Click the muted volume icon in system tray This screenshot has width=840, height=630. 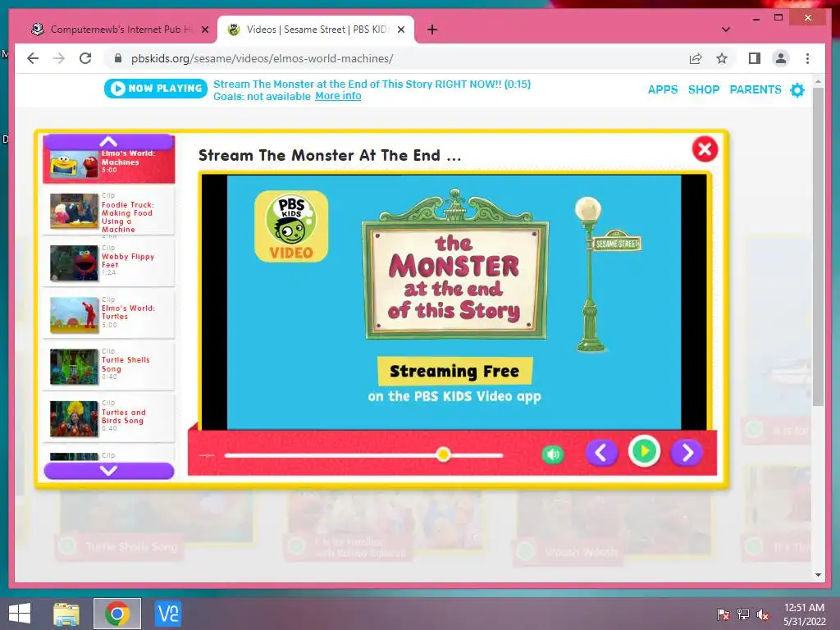(x=763, y=614)
